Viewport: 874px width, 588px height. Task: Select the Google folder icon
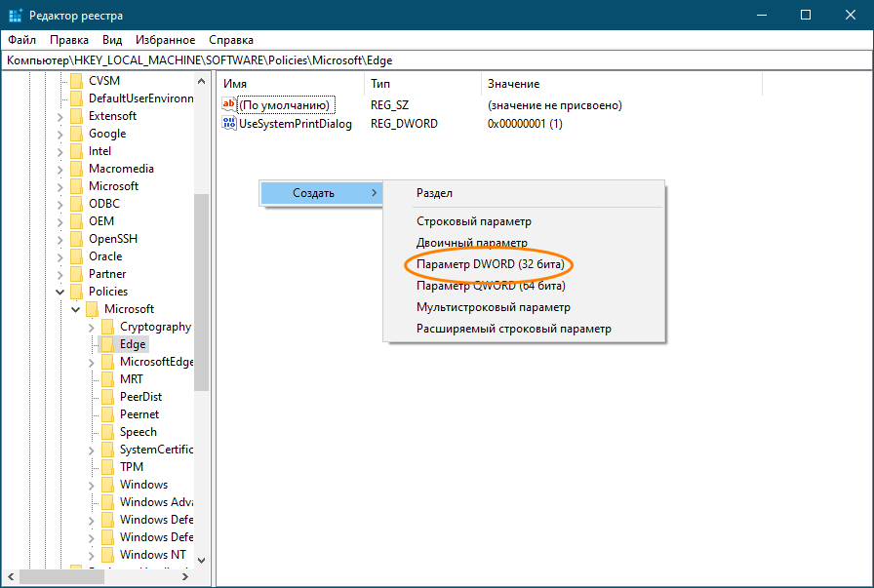(76, 134)
